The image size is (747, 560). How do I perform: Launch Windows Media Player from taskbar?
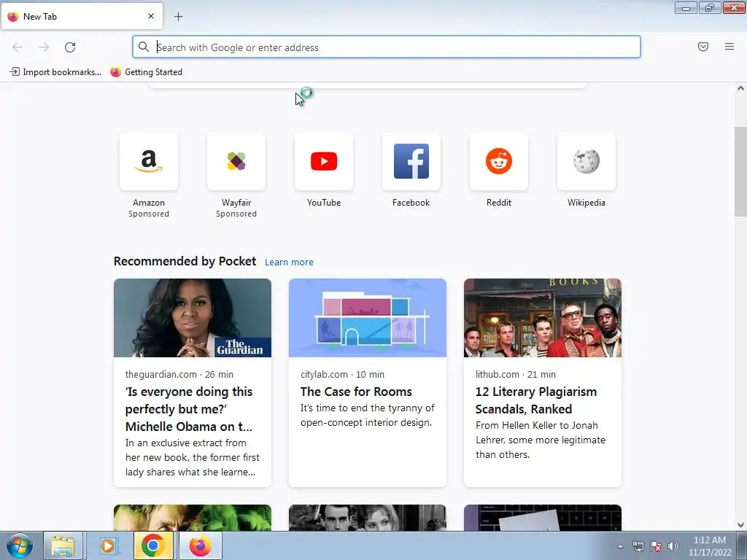[x=108, y=545]
